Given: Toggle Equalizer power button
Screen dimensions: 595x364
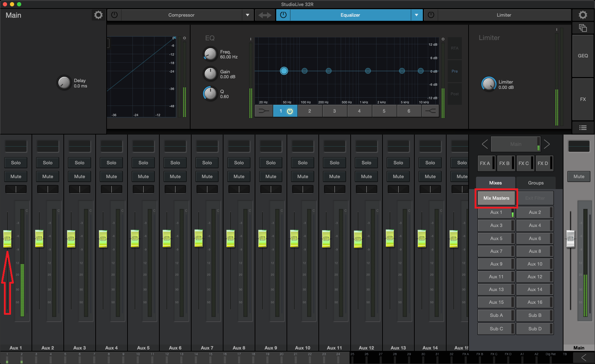Looking at the screenshot, I should tap(283, 15).
